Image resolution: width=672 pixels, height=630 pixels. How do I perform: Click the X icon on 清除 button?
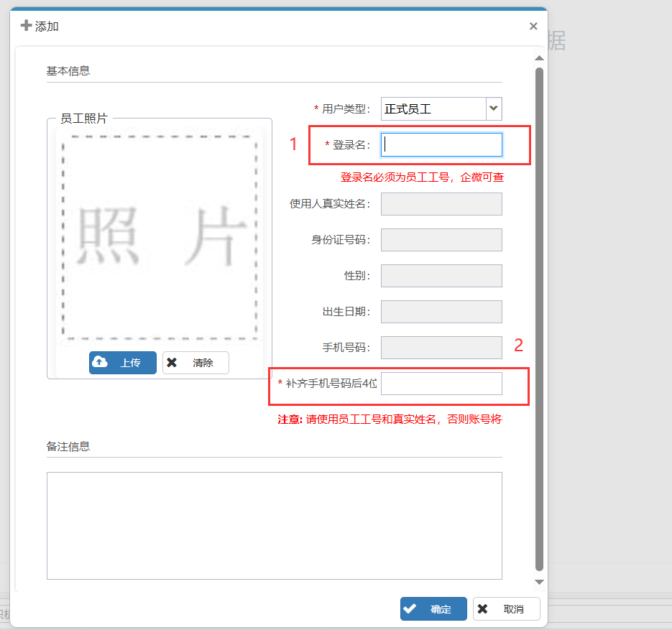coord(172,363)
